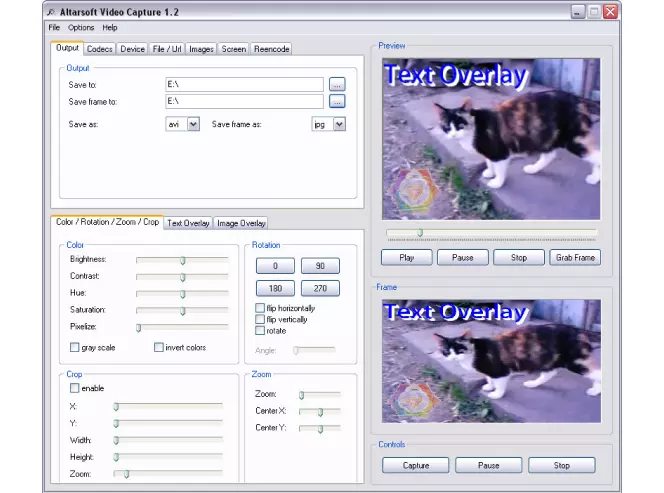Open the Help menu
This screenshot has width=664, height=493.
pyautogui.click(x=110, y=28)
